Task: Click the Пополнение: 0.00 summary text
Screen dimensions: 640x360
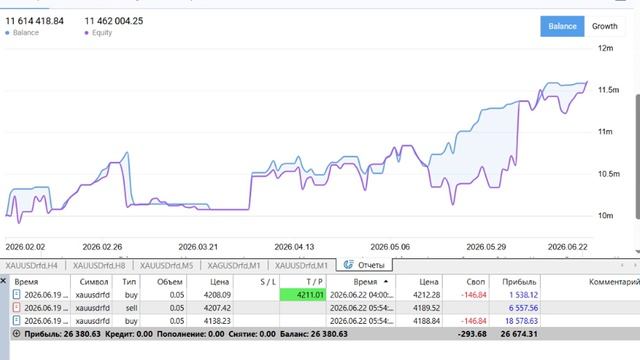Action: point(190,334)
